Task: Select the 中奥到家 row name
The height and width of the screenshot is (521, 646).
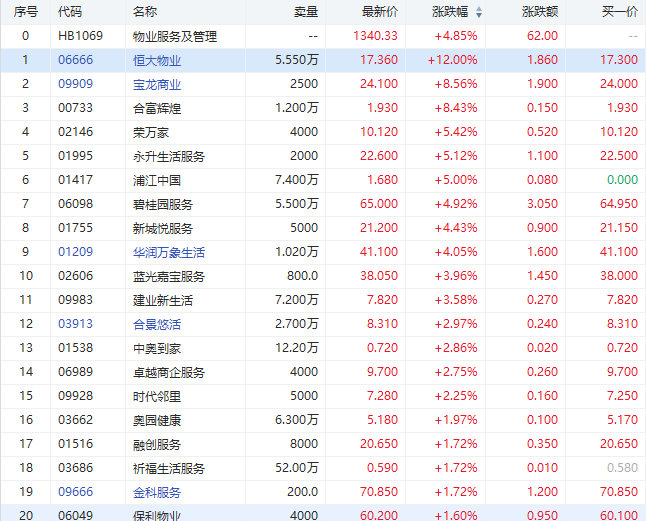Action: 157,348
